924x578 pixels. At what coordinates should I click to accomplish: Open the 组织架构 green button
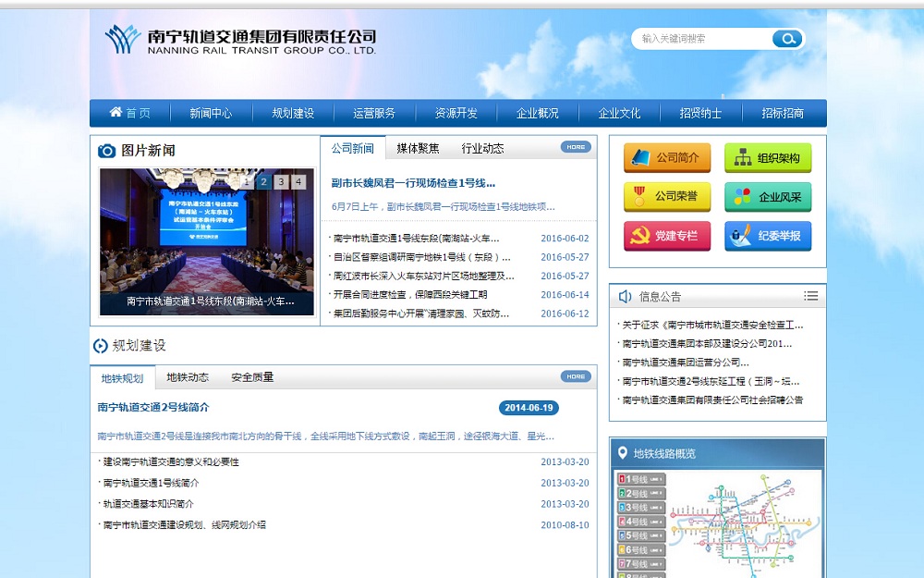(768, 158)
